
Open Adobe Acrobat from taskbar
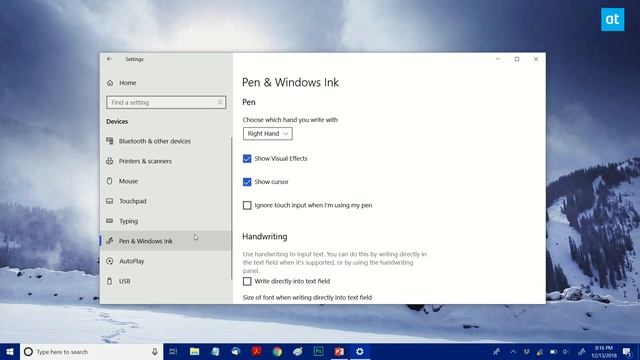click(x=256, y=352)
